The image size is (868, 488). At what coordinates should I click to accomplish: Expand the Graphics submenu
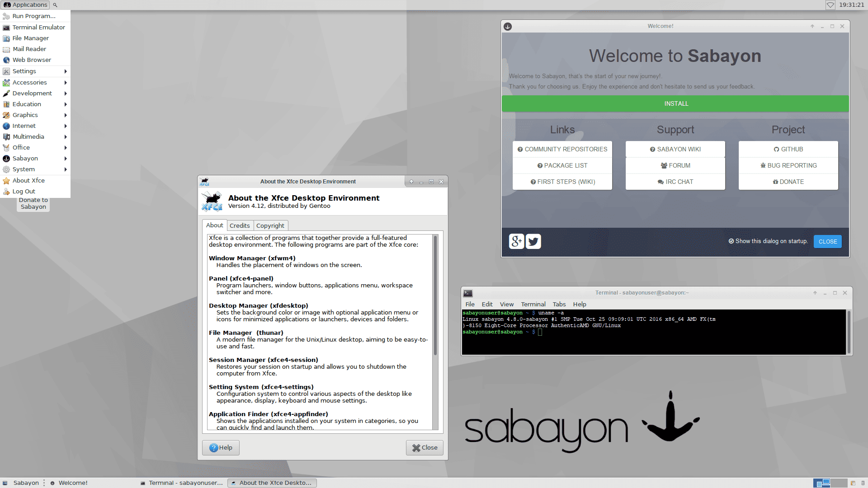point(35,115)
